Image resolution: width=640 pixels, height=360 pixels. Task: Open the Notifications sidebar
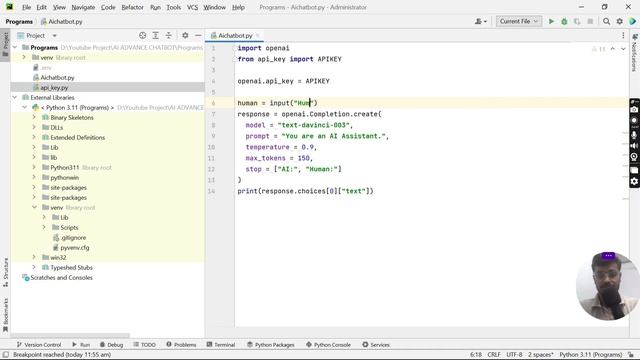point(634,52)
